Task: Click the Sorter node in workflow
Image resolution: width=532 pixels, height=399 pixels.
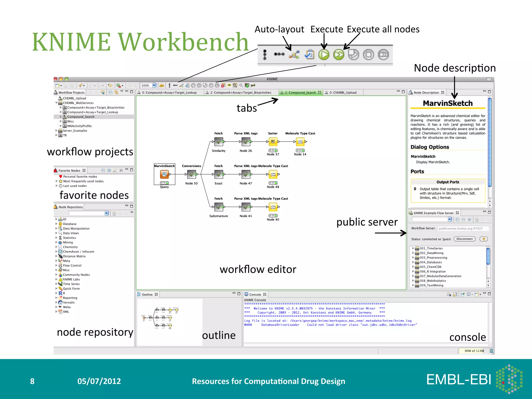Action: 273,142
